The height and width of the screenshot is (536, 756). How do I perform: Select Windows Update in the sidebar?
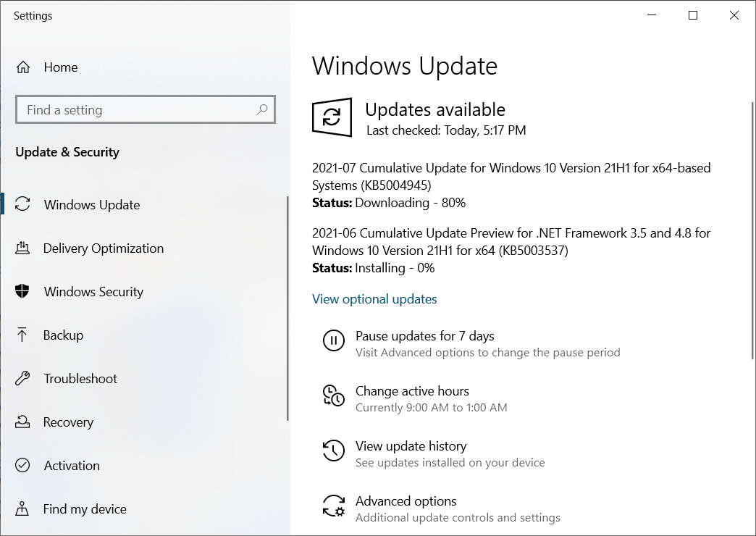click(91, 204)
